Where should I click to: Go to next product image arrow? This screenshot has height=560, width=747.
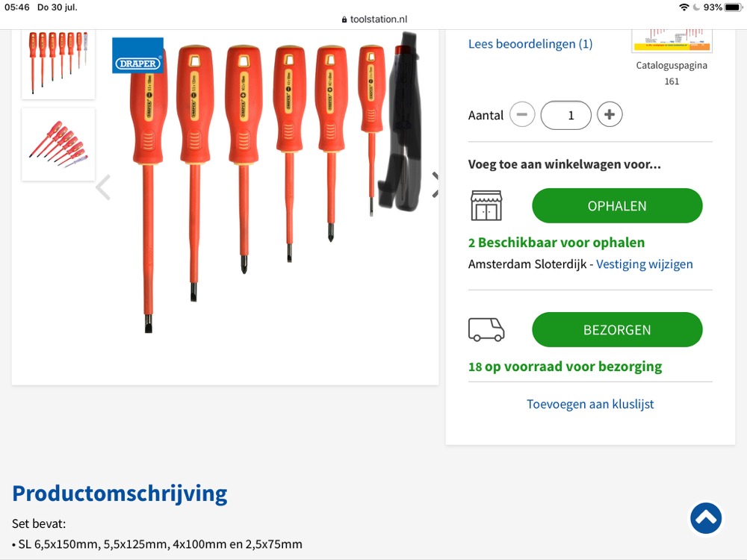434,185
